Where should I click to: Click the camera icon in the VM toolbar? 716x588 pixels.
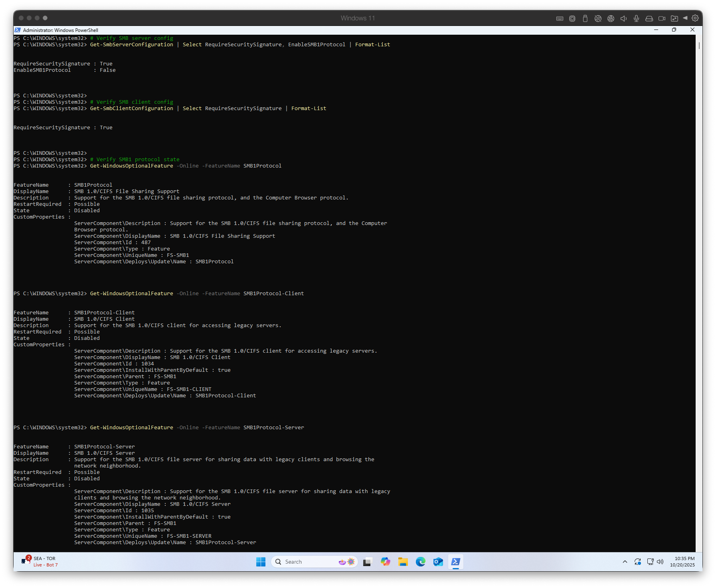(x=662, y=18)
